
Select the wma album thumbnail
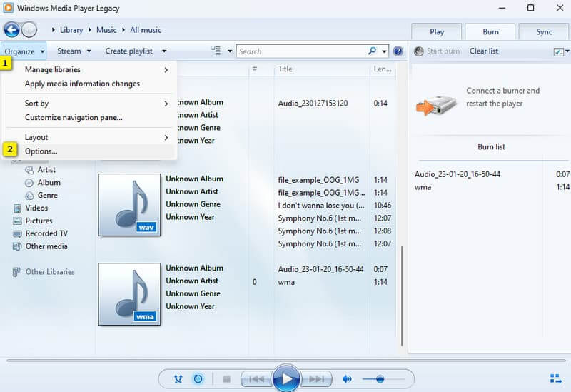[x=130, y=294]
